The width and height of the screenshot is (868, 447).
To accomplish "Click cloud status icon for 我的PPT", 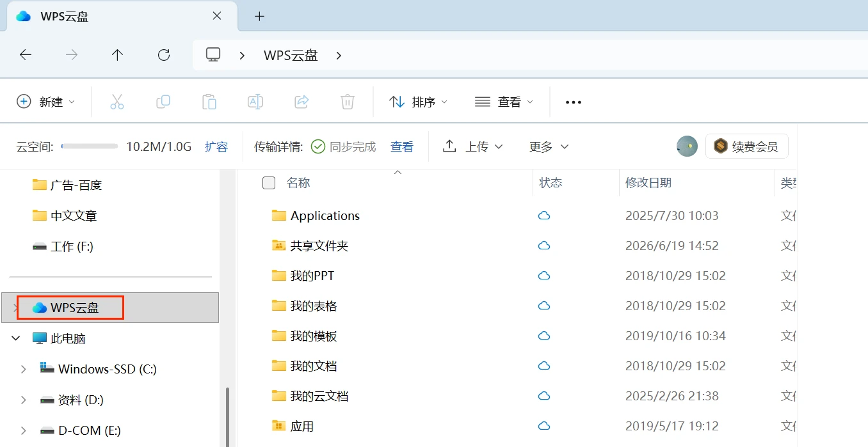I will pos(544,276).
